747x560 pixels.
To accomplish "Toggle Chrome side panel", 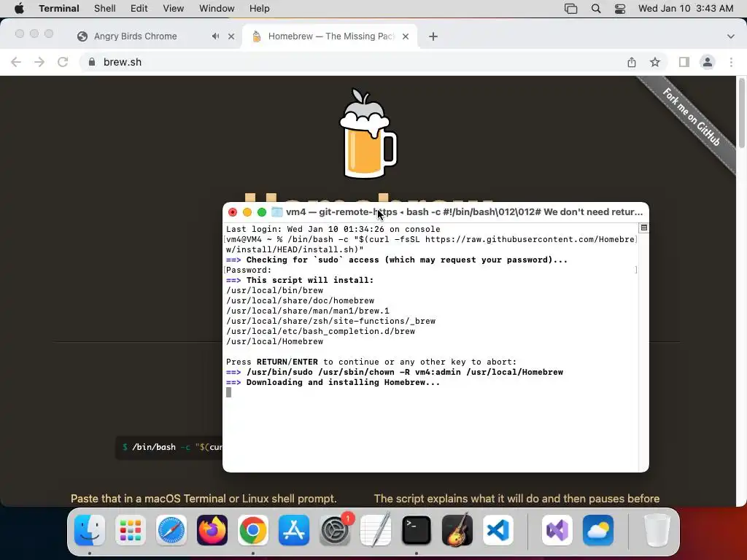I will [684, 62].
